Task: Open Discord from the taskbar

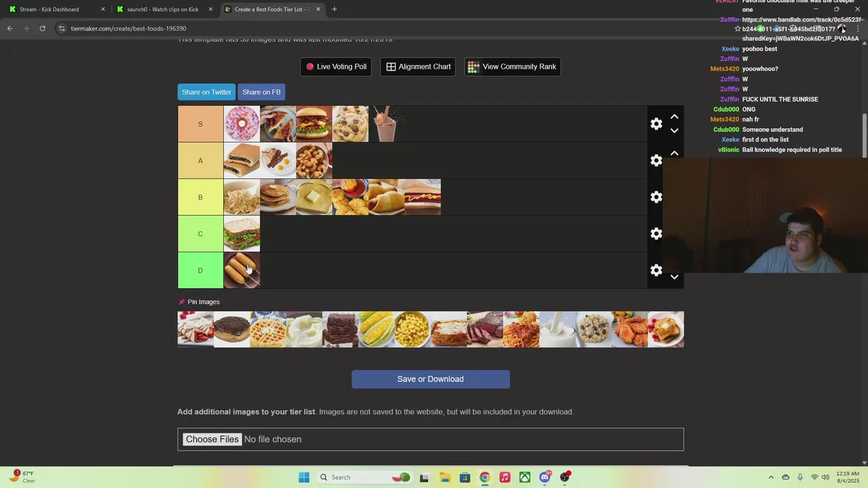Action: pos(545,477)
